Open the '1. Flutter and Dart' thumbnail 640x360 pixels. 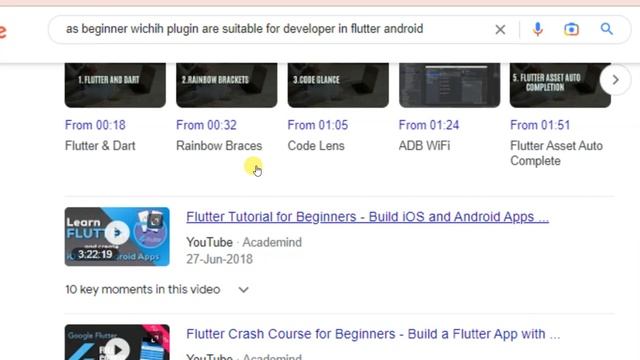tap(115, 85)
